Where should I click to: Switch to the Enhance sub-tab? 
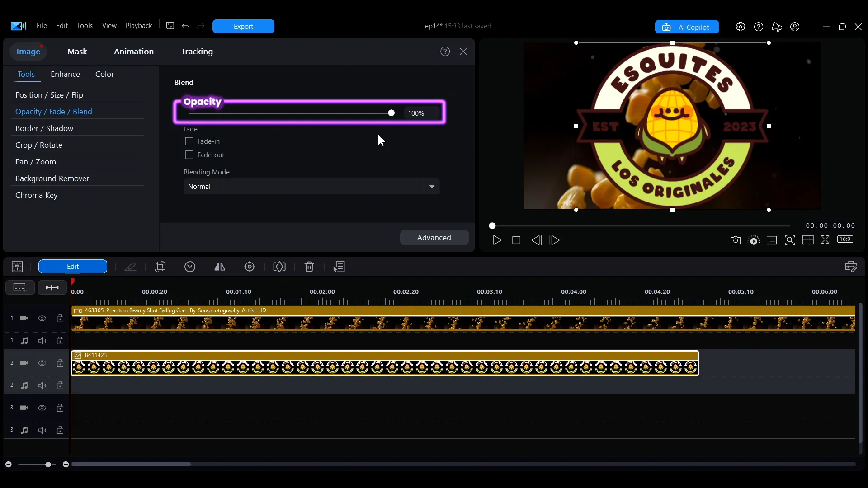65,74
